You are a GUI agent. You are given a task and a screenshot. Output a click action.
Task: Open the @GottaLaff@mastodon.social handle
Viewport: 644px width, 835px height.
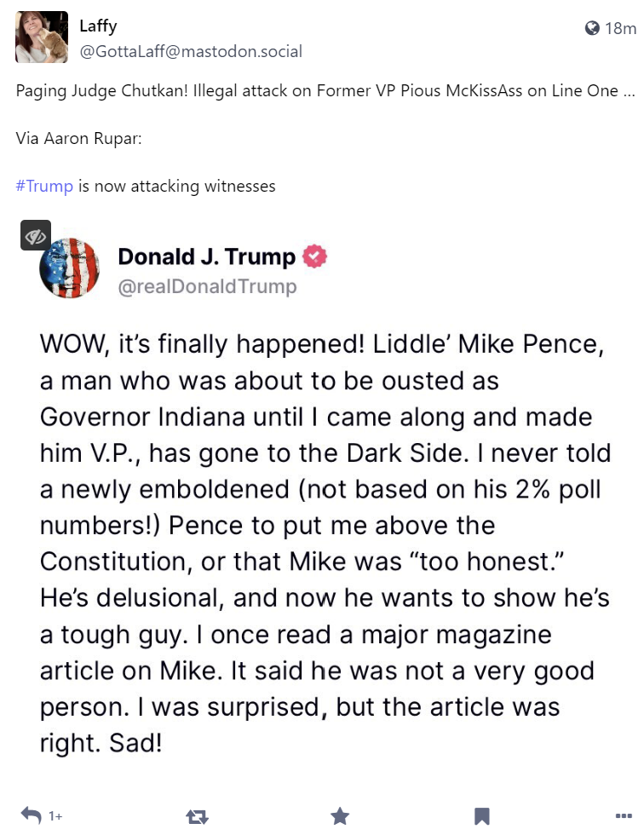click(191, 51)
